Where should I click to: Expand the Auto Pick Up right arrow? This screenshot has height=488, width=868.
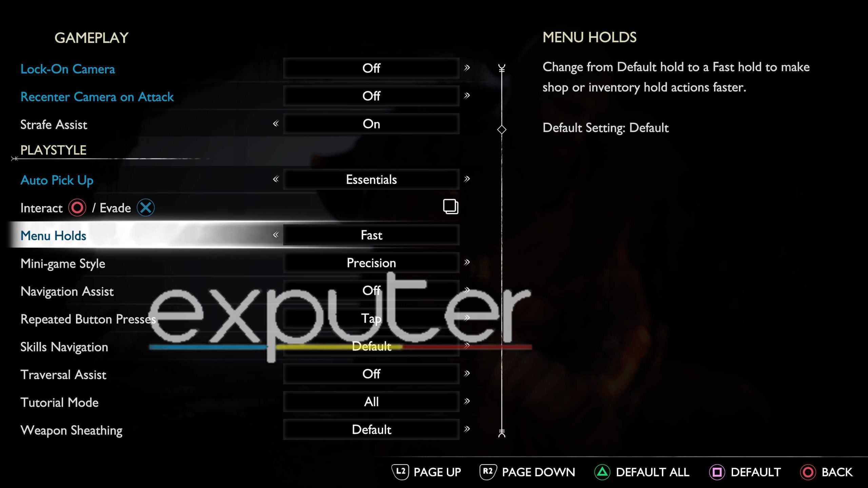tap(467, 179)
